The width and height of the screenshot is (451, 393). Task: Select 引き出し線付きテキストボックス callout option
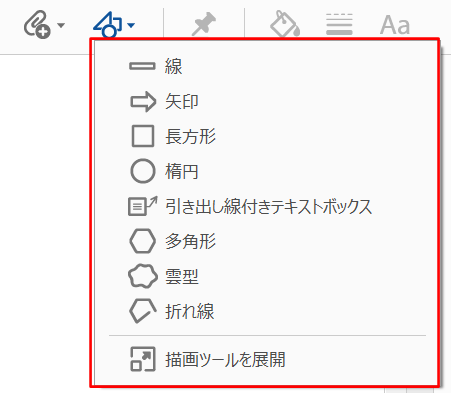click(266, 207)
